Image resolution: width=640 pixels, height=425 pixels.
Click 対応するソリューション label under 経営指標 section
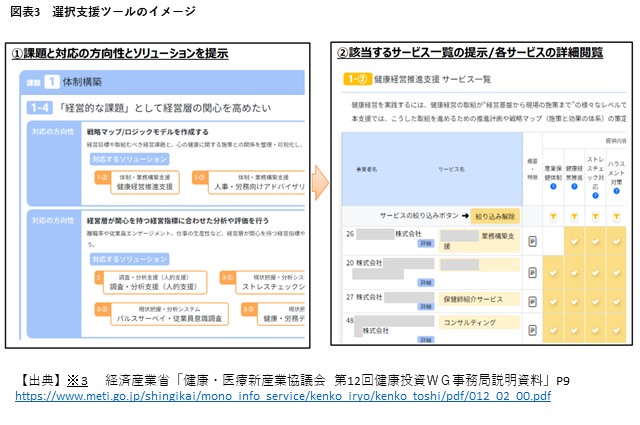129,259
